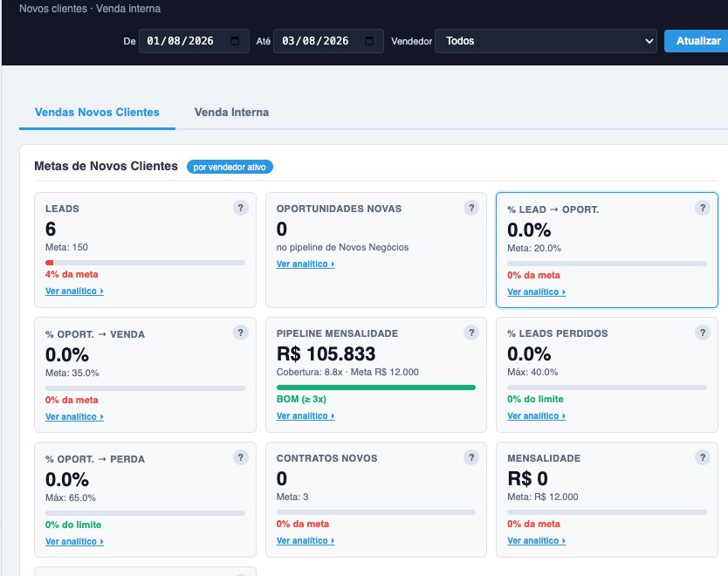728x576 pixels.
Task: Edit the Até date field 03/08/2026
Action: 328,41
